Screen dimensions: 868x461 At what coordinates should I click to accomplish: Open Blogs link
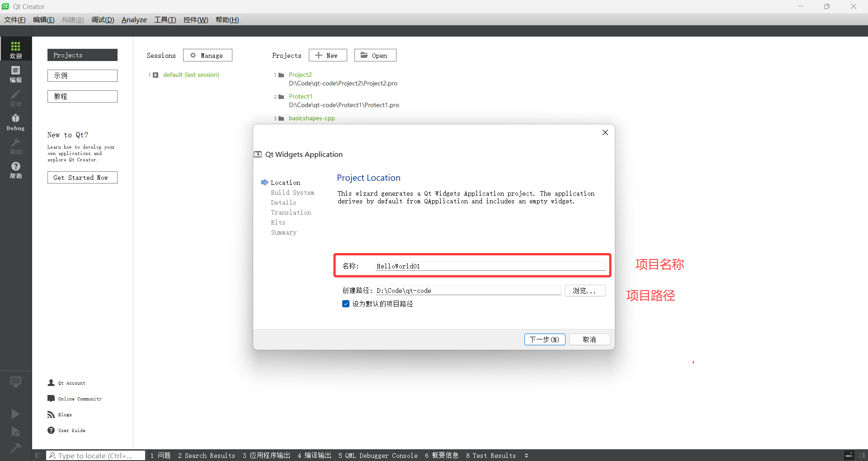point(65,414)
